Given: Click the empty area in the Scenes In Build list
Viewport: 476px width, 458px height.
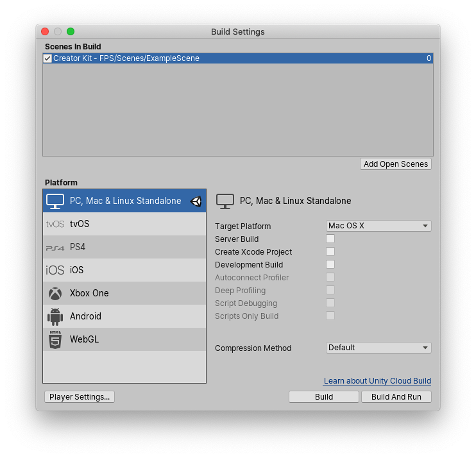Looking at the screenshot, I should (x=237, y=109).
